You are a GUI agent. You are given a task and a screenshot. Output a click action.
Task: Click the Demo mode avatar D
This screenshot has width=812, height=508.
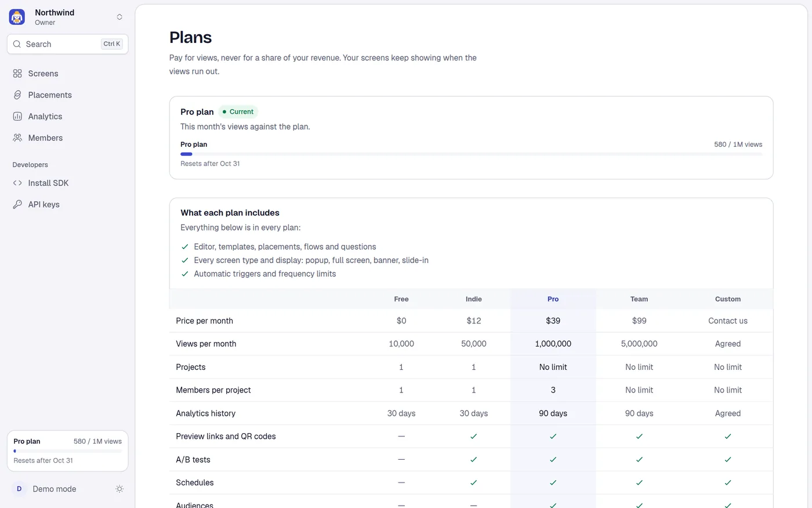19,489
